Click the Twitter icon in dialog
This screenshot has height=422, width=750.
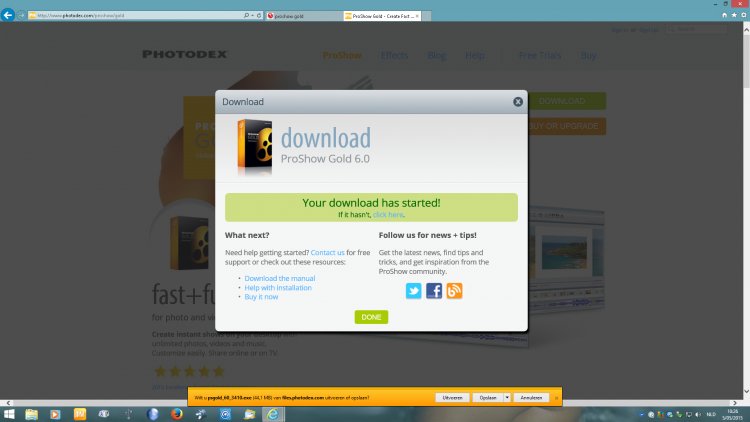point(413,291)
